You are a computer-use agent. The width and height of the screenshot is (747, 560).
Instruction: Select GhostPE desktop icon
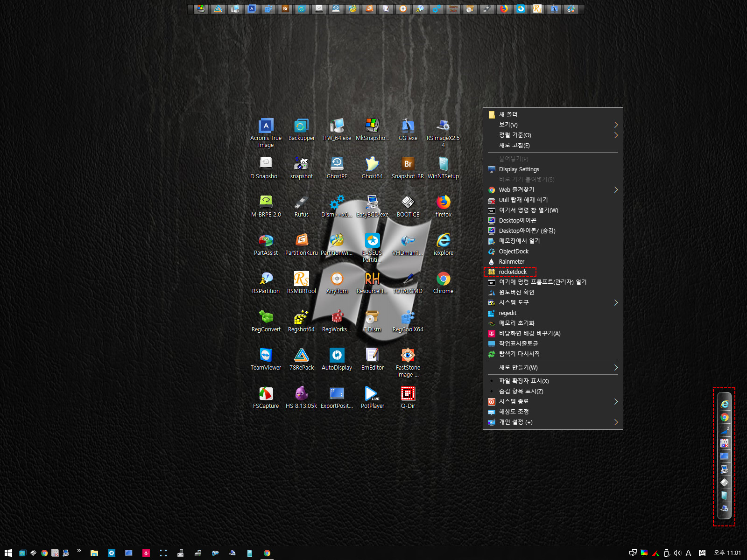pyautogui.click(x=337, y=168)
